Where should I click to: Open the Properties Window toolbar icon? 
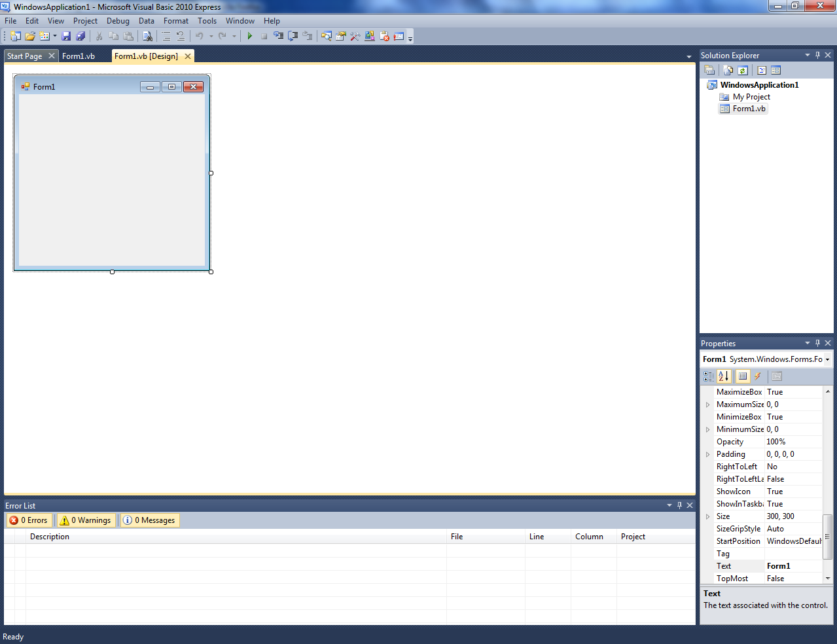(340, 36)
